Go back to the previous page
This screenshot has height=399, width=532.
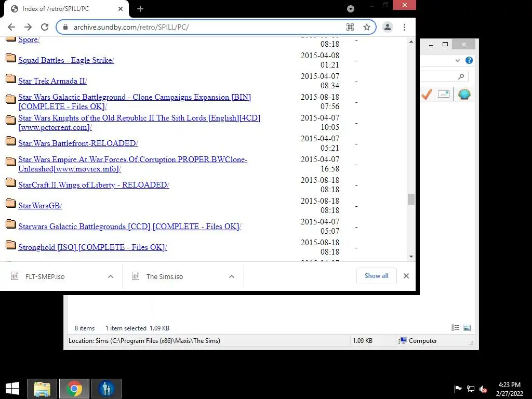[11, 27]
